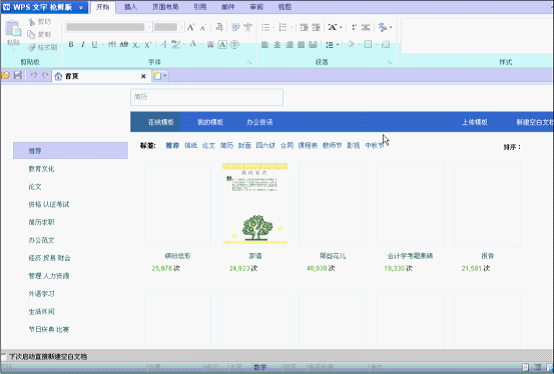Click the Subscript X icon

(136, 45)
